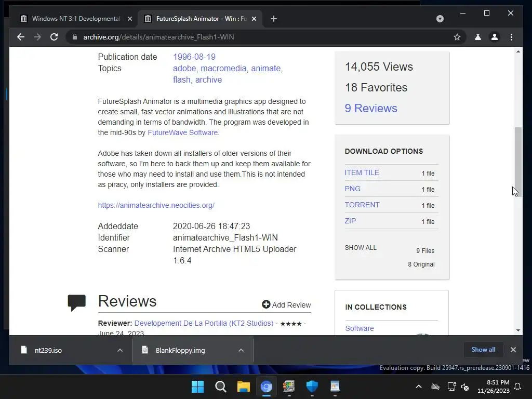Open the notification bell in taskbar
Image resolution: width=532 pixels, height=399 pixels.
[x=518, y=387]
